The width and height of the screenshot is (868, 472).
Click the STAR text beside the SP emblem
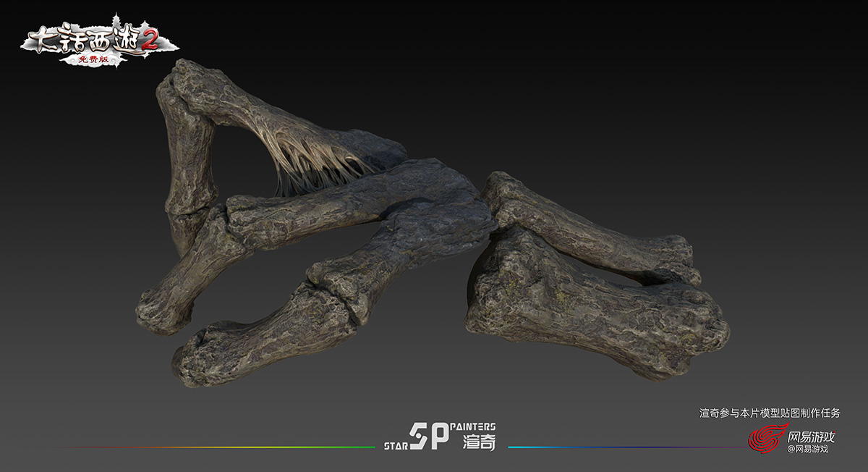click(x=395, y=446)
